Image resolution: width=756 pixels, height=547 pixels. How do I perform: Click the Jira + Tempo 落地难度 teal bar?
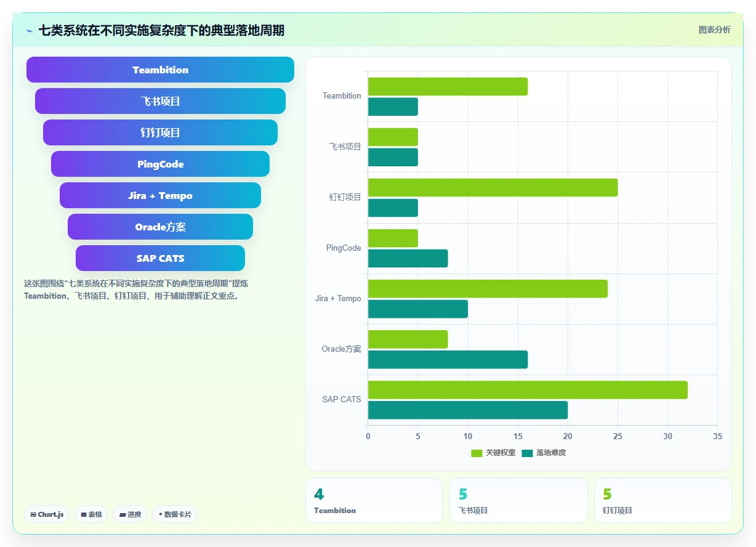pyautogui.click(x=418, y=309)
